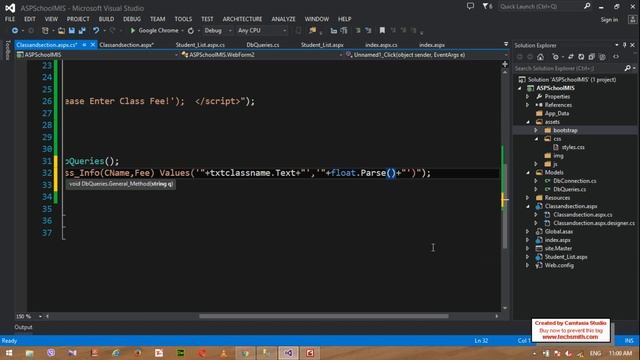The image size is (640, 360).
Task: Select DbConnection.cs in Solution Explorer
Action: point(574,181)
